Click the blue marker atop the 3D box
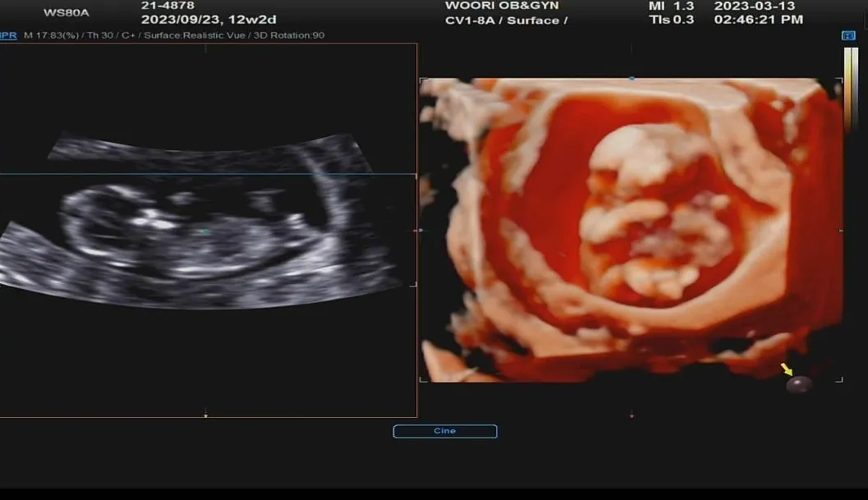 coord(631,79)
